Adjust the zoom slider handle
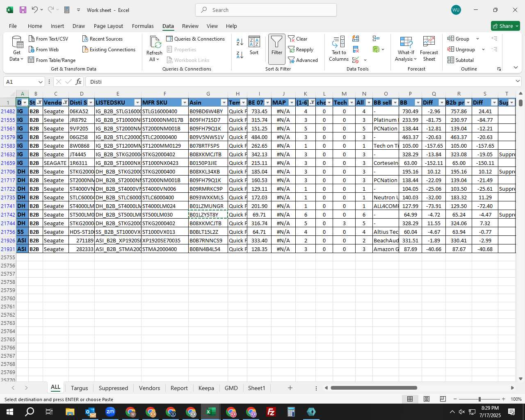This screenshot has width=525, height=420. [479, 399]
